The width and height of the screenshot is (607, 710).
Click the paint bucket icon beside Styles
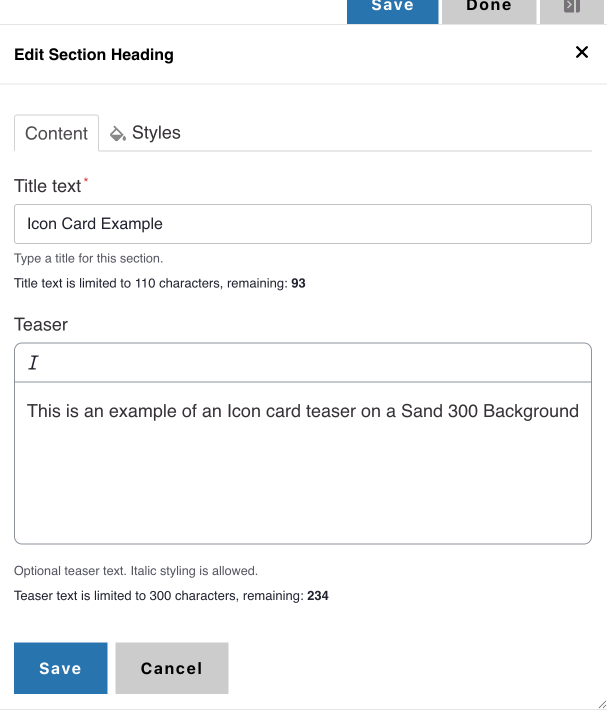point(118,133)
